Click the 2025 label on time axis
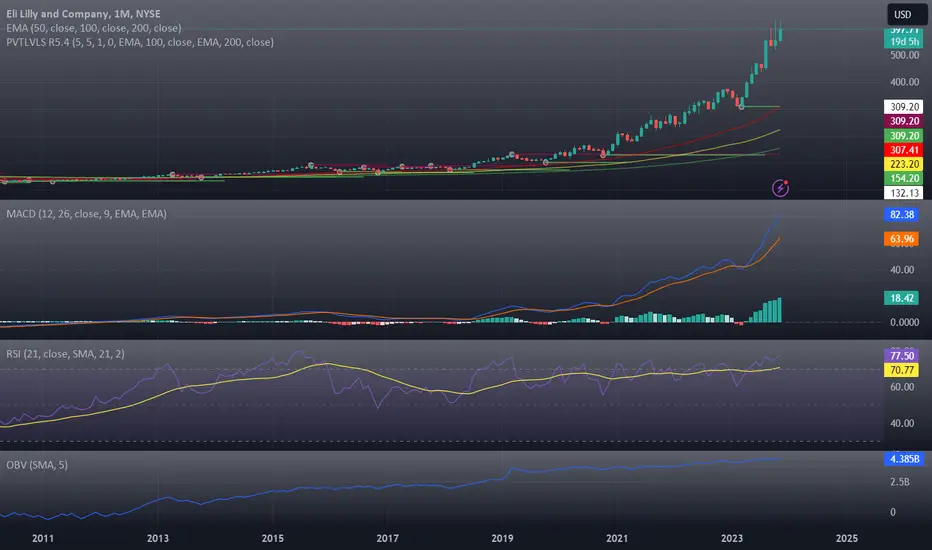932x550 pixels. 847,538
